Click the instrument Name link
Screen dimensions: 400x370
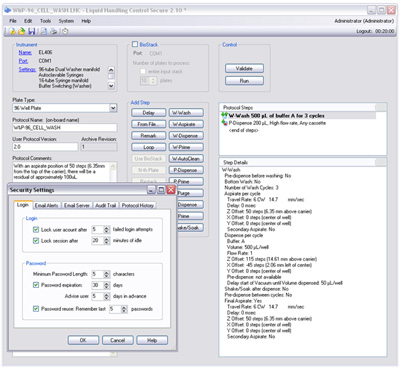click(x=25, y=52)
